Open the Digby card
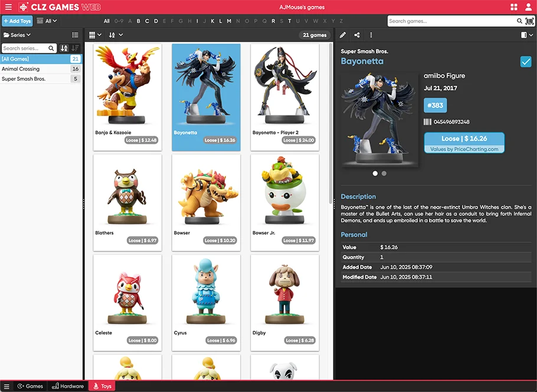Screen dimensions: 537x392 (285, 303)
